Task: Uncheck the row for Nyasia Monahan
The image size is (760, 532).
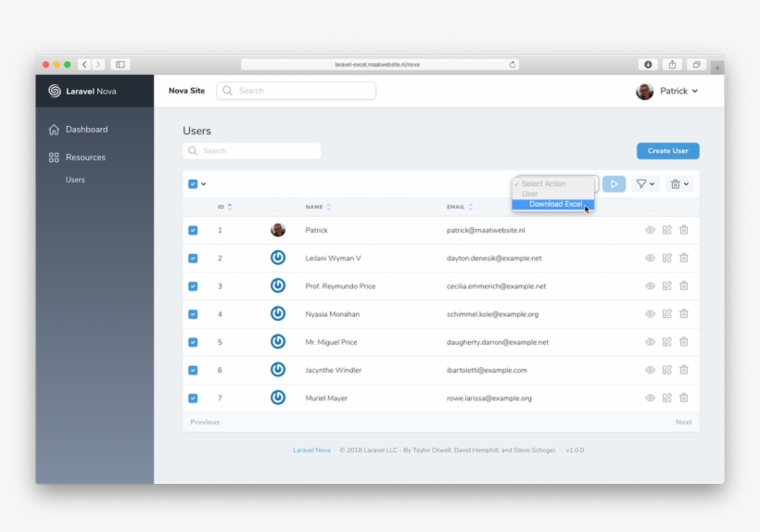Action: pos(193,314)
